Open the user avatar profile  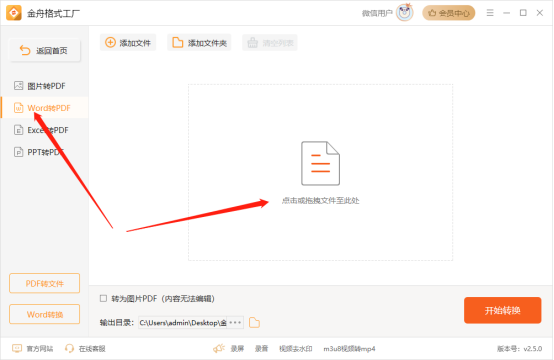pyautogui.click(x=405, y=13)
